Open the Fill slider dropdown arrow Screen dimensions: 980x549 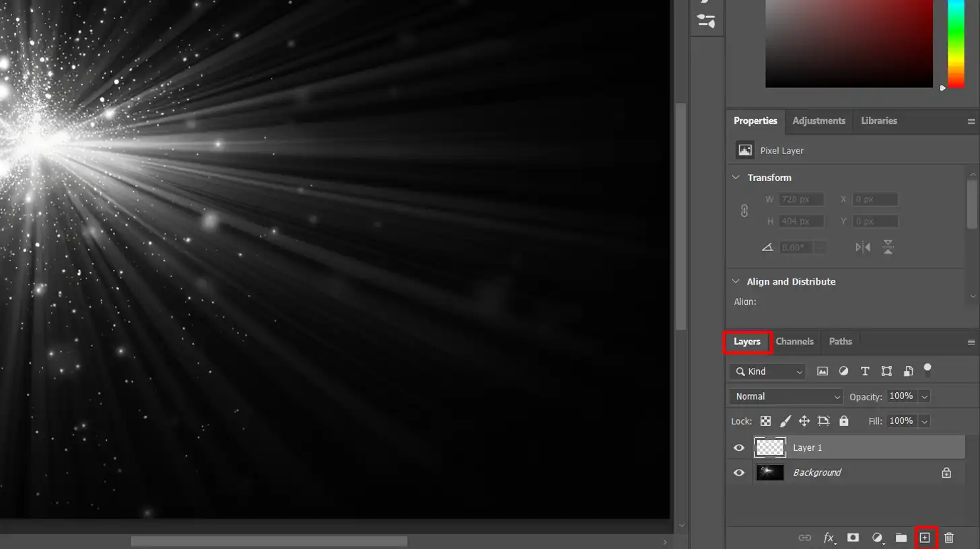coord(924,421)
